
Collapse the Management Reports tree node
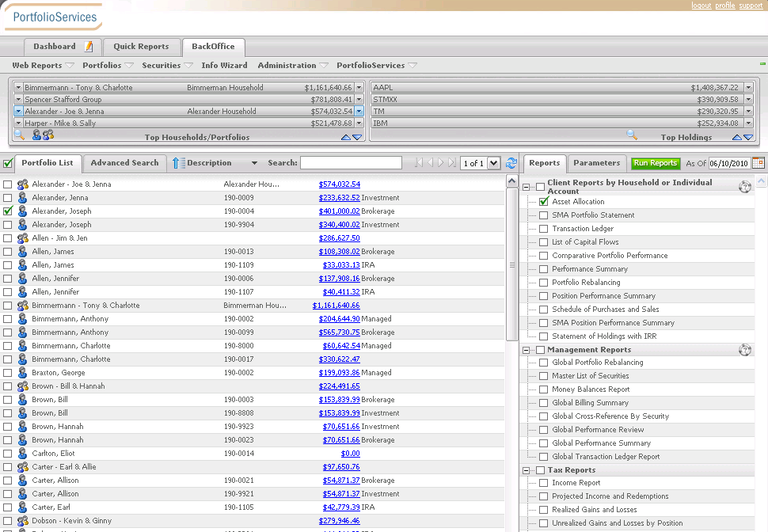(526, 350)
